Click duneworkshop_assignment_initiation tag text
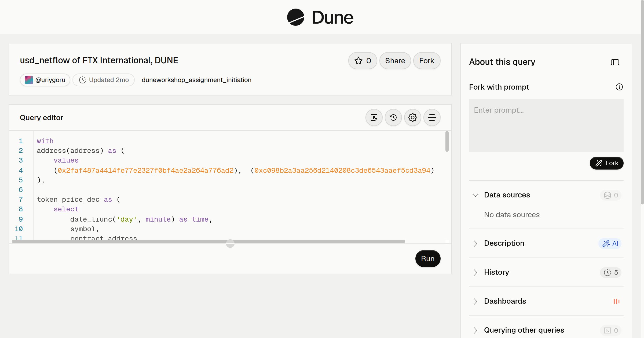644x338 pixels. (x=196, y=80)
